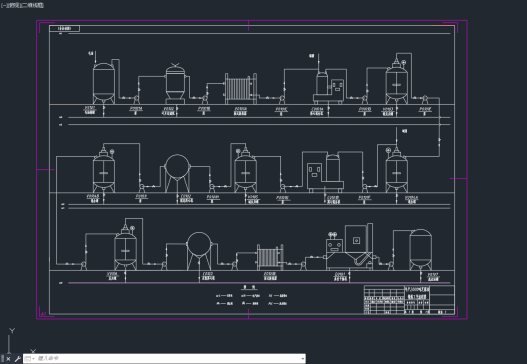Screen dimensions: 527x364
Task: Expand command history arrow at command line end
Action: [x=303, y=359]
